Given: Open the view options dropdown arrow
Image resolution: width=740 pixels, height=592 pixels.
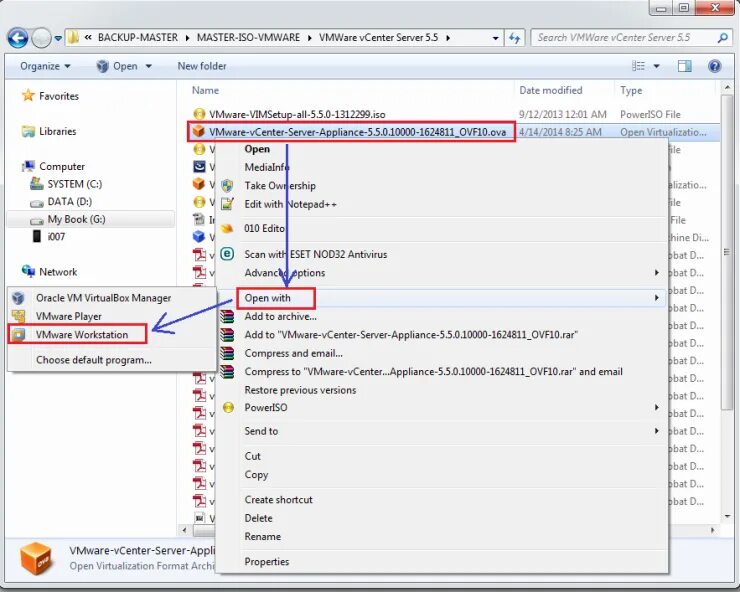Looking at the screenshot, I should tap(656, 66).
